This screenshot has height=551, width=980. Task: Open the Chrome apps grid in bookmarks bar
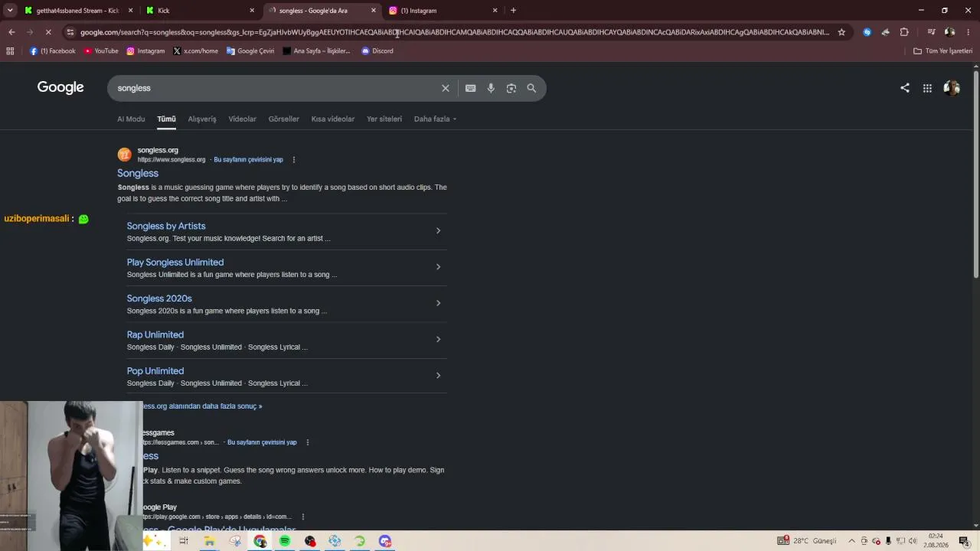(10, 51)
